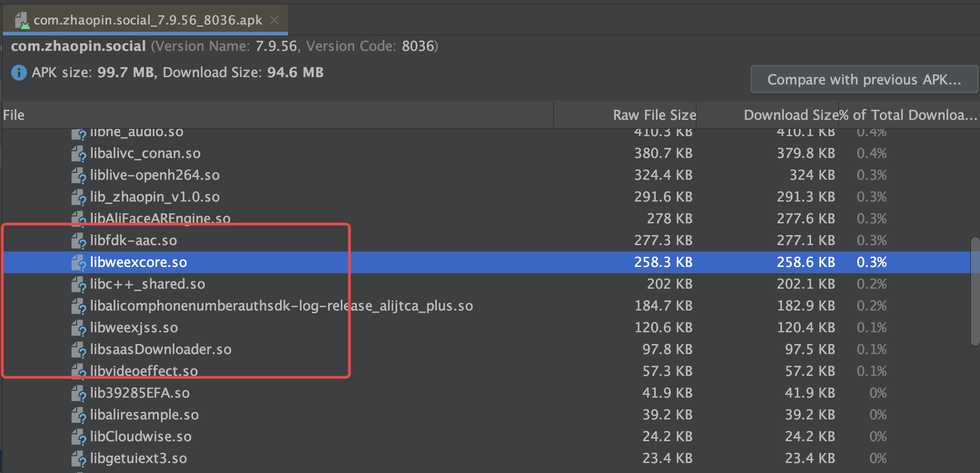
Task: Click the com.zhaopin.social package name
Action: (78, 46)
